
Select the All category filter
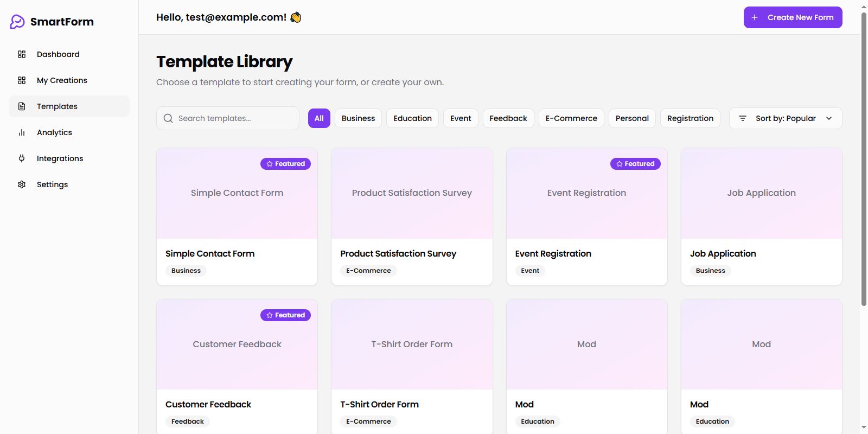pos(319,118)
